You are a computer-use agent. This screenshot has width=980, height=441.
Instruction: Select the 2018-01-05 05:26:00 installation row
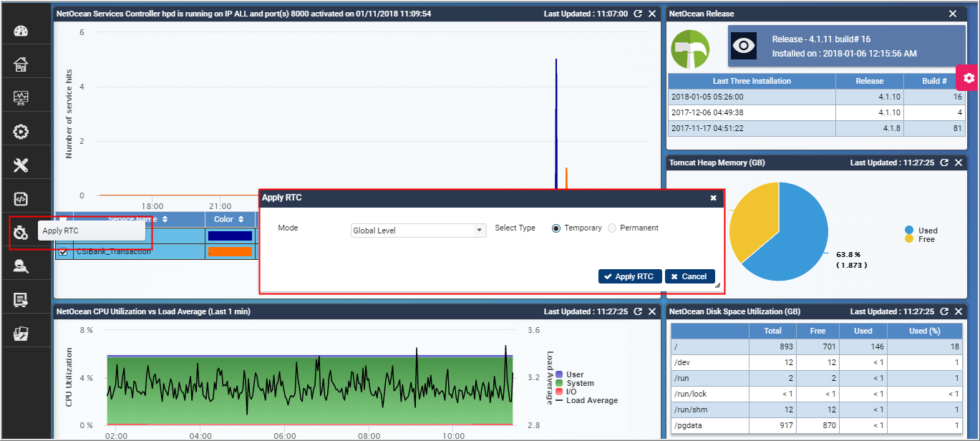[818, 97]
